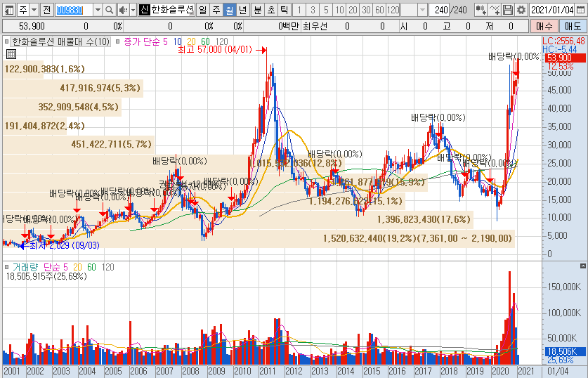The height and width of the screenshot is (378, 588).
Task: Click the add line indicator icon
Action: click(x=495, y=10)
